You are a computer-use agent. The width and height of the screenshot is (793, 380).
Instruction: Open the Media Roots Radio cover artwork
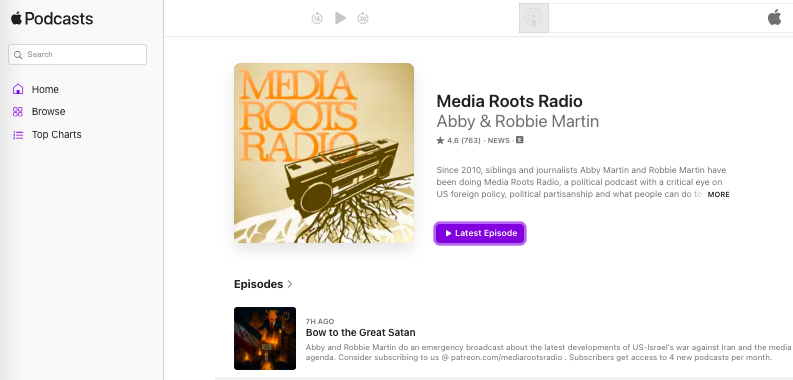point(324,153)
